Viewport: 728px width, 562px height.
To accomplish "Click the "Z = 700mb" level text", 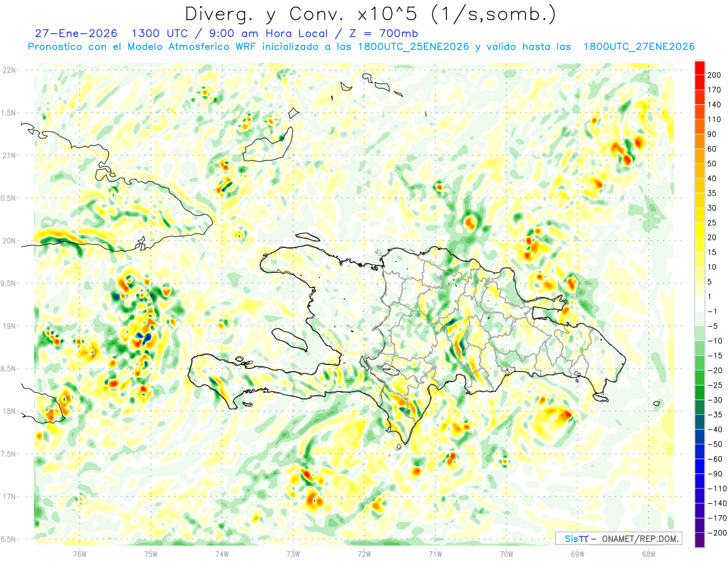I will point(385,34).
